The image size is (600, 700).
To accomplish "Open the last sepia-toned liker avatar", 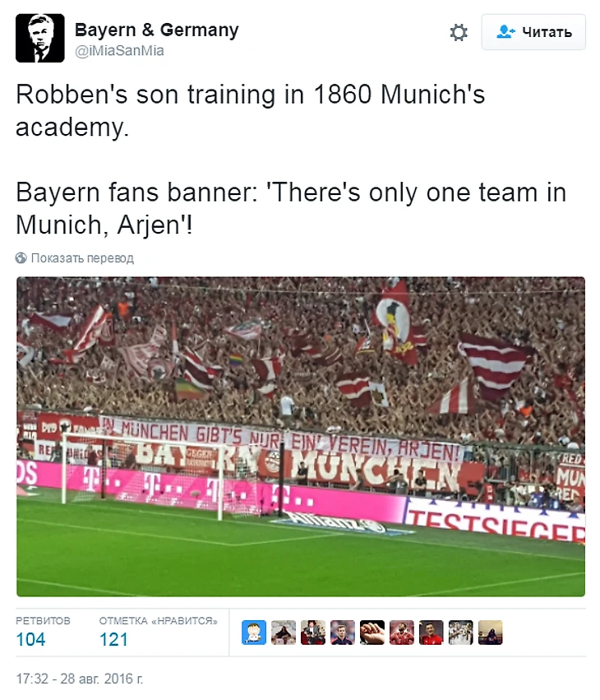I will tap(490, 633).
